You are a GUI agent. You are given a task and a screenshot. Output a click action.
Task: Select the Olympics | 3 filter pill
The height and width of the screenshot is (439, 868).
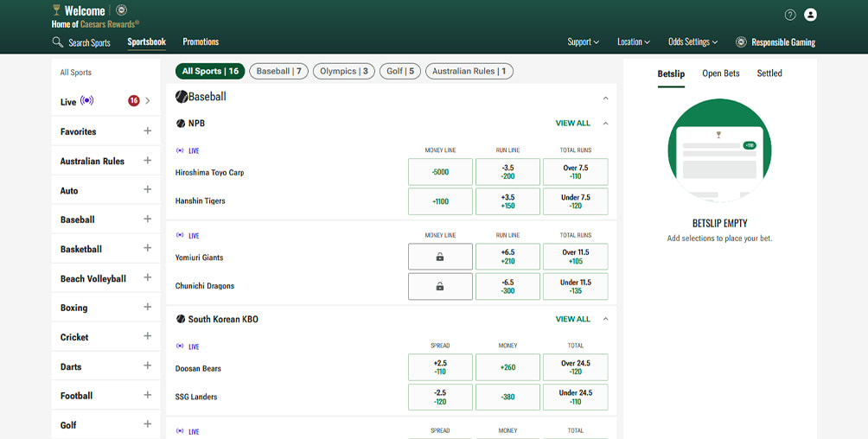tap(344, 72)
